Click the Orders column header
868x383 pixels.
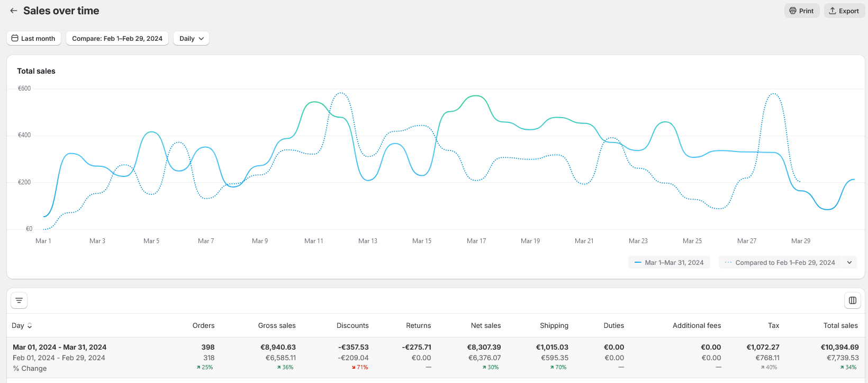pos(203,326)
